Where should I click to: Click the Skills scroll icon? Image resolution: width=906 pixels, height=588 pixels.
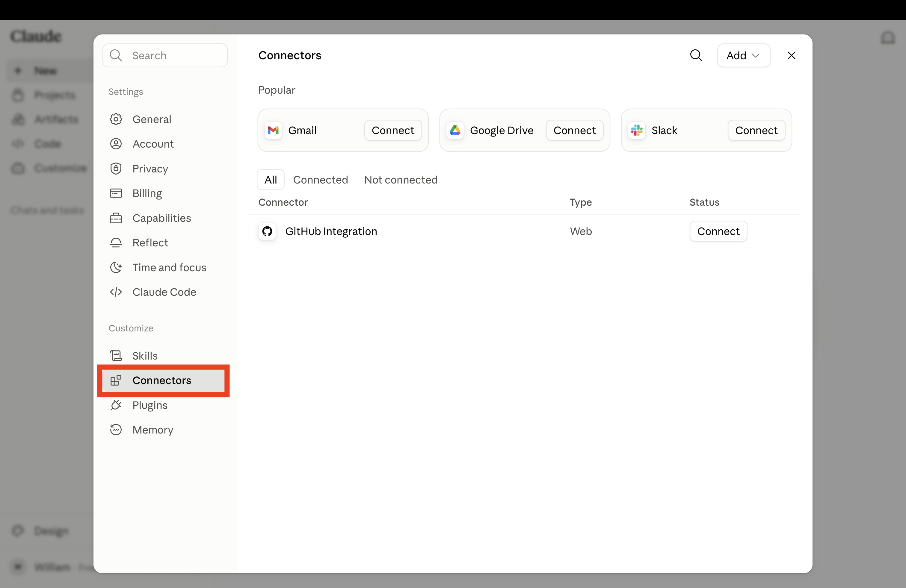[x=116, y=356]
